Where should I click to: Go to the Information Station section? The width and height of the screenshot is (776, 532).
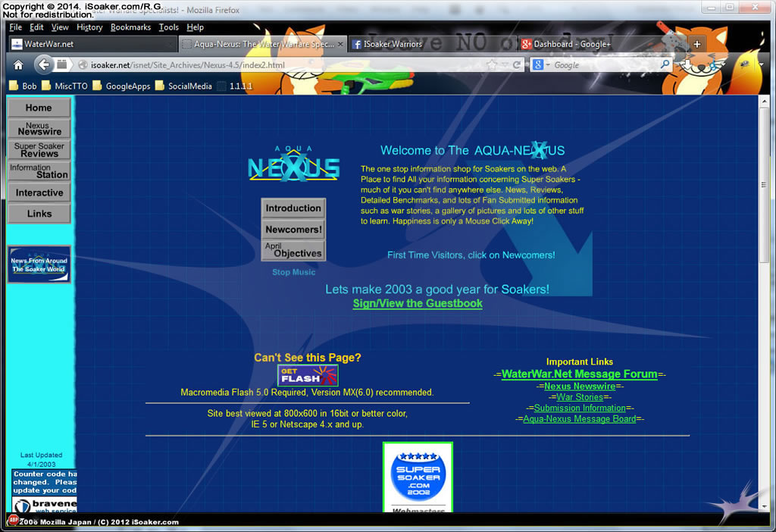click(39, 171)
